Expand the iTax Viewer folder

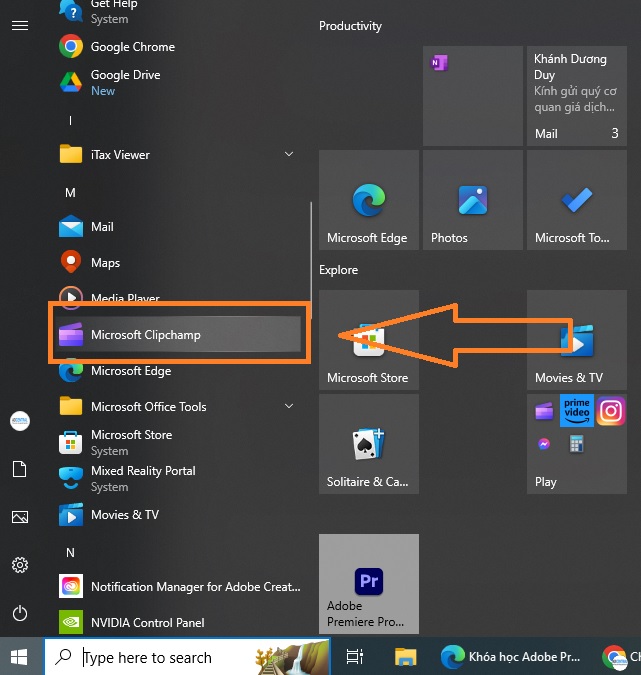(x=289, y=155)
